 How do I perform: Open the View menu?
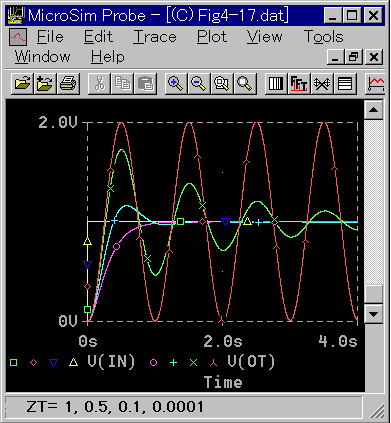(265, 37)
